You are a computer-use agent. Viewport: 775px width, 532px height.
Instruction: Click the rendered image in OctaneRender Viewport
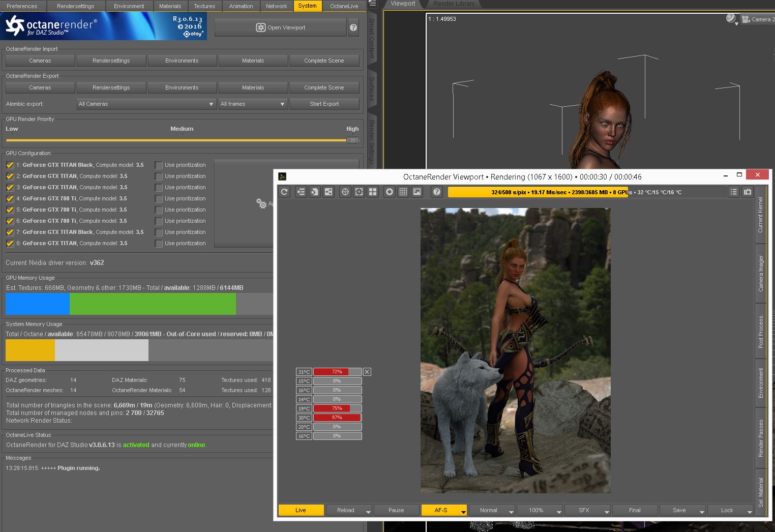coord(515,350)
